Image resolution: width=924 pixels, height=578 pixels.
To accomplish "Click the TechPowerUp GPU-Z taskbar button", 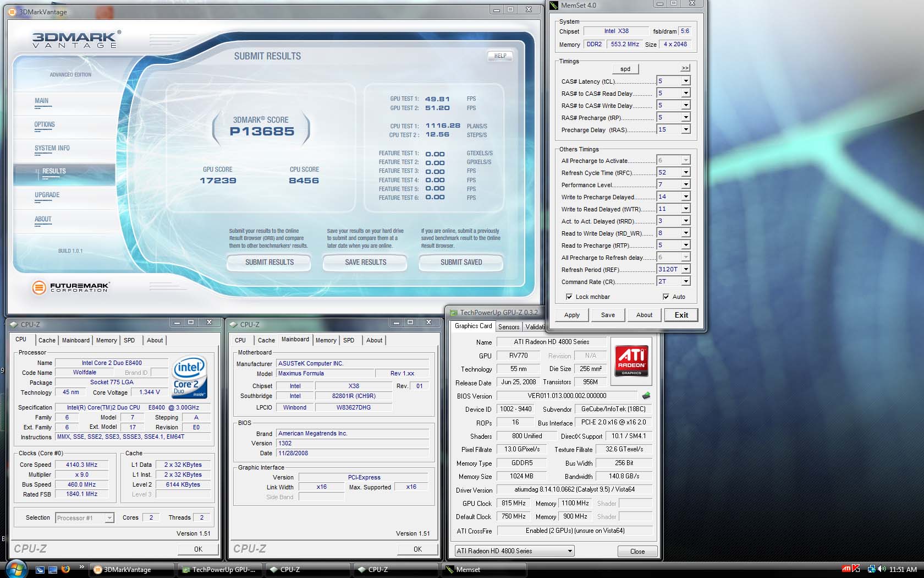I will coord(219,570).
